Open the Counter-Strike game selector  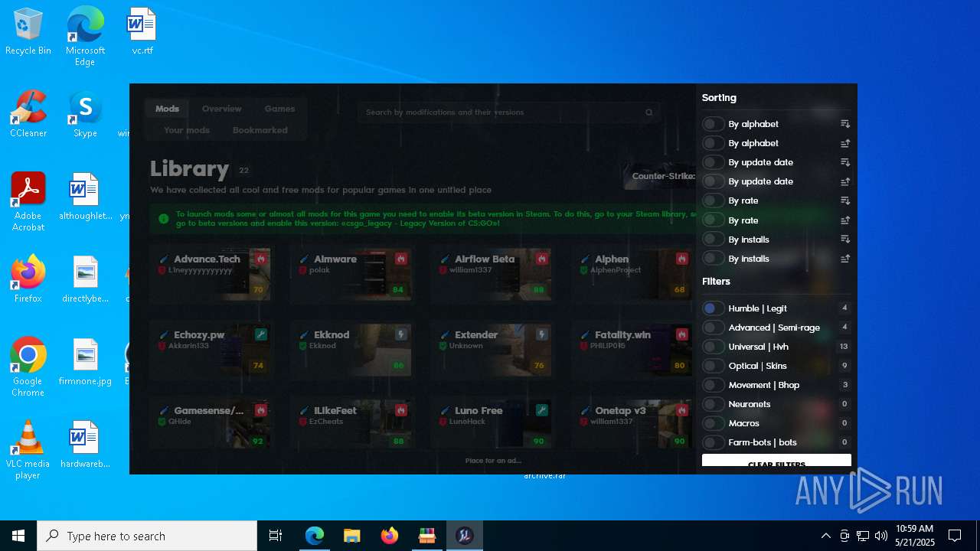click(x=660, y=176)
